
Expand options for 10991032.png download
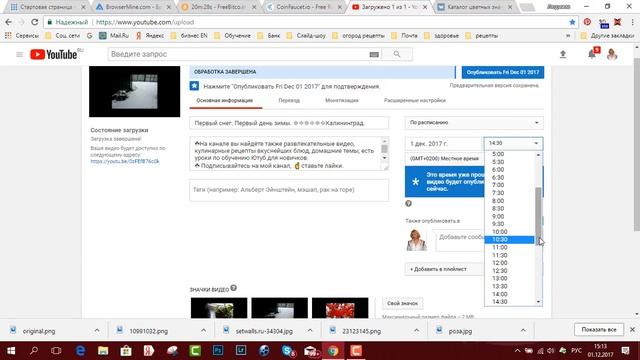203,330
